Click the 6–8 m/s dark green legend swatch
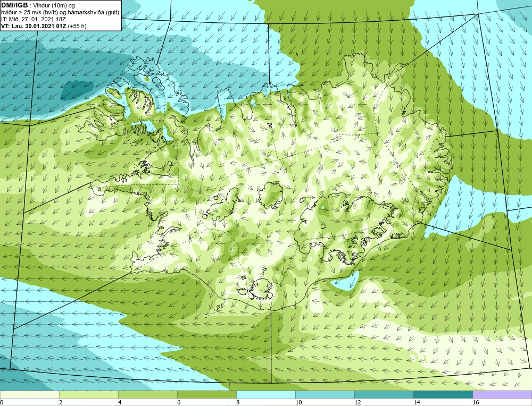Viewport: 532px width, 406px height. point(206,394)
